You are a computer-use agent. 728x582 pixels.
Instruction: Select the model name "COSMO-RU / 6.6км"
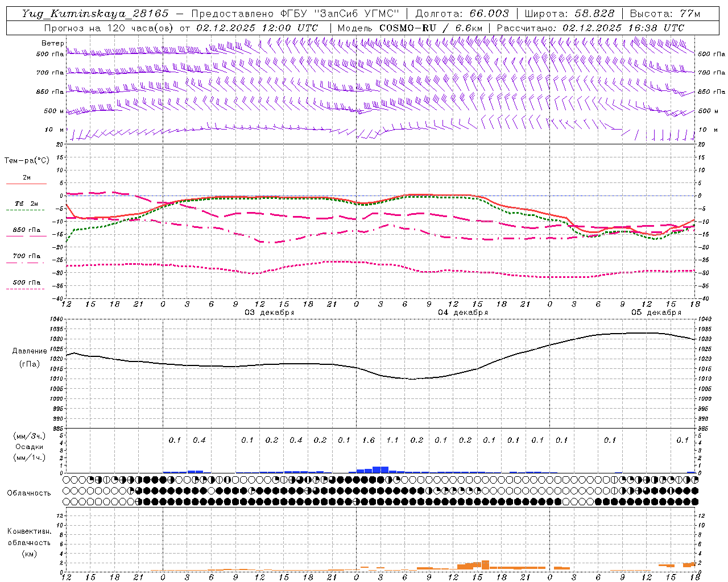(431, 28)
